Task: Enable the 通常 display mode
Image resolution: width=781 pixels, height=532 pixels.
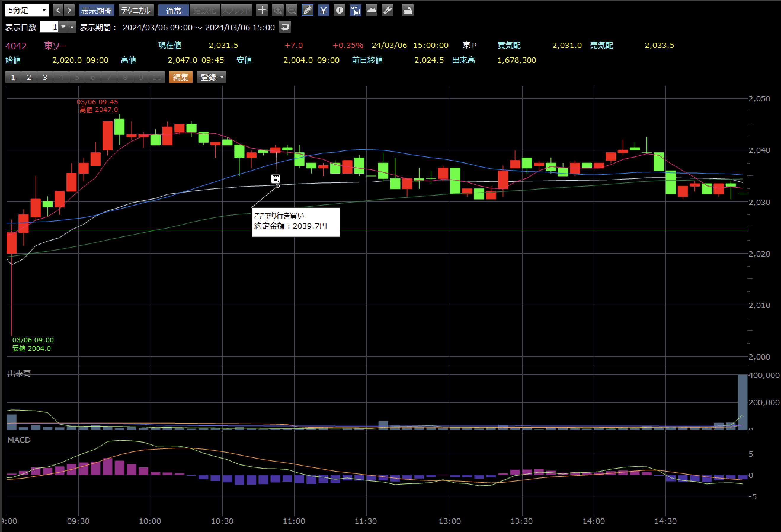Action: pyautogui.click(x=173, y=10)
